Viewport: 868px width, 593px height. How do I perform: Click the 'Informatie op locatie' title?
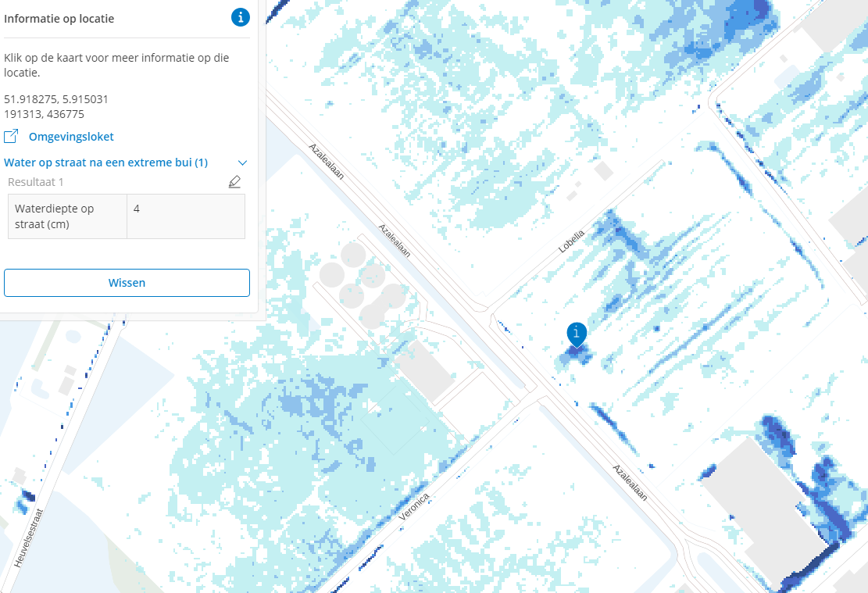(59, 19)
